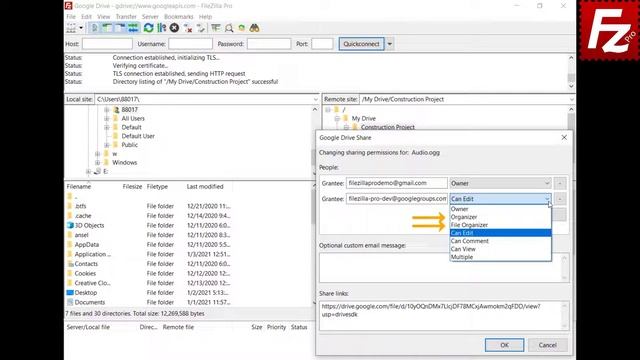The height and width of the screenshot is (360, 640).
Task: Confirm sharing with OK button
Action: (504, 345)
